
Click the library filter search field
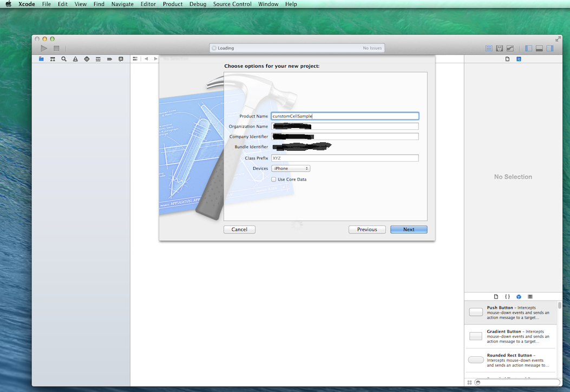(517, 383)
